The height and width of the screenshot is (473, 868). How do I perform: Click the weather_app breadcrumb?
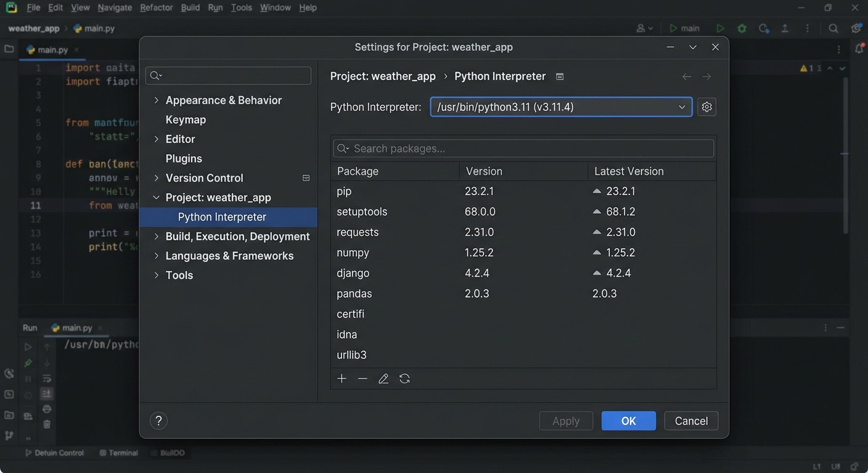pyautogui.click(x=34, y=28)
